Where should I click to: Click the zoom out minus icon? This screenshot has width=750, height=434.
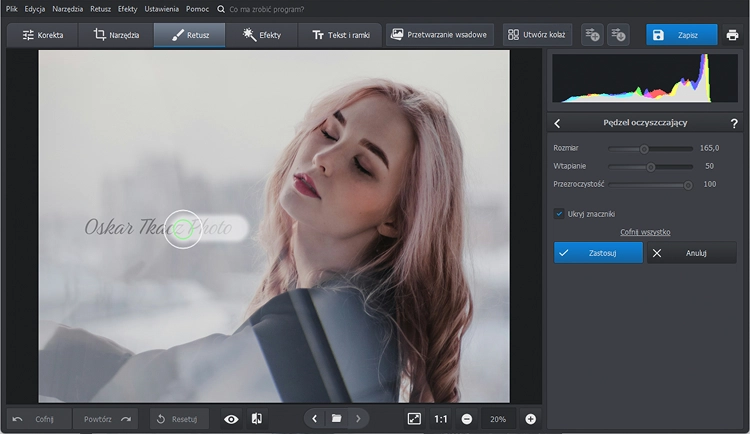click(467, 419)
